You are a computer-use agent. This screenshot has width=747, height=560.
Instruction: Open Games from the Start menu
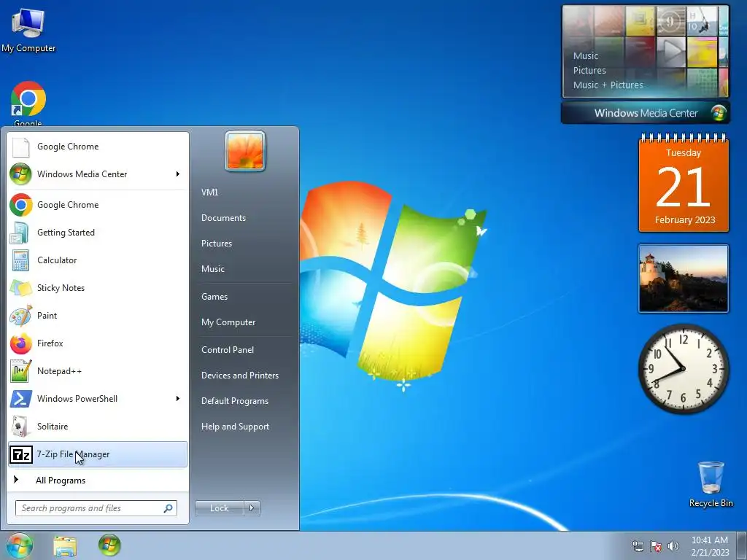point(214,297)
